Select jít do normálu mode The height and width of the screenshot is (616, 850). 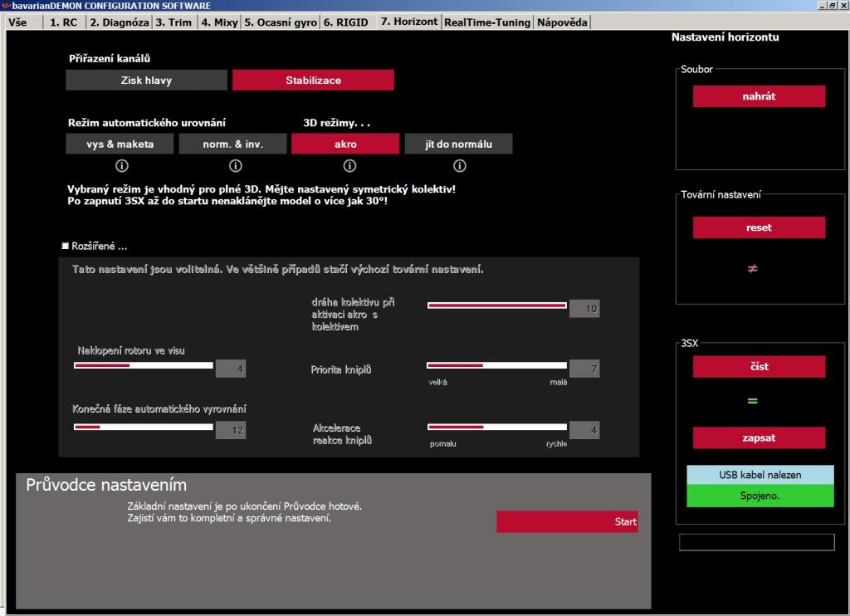458,144
